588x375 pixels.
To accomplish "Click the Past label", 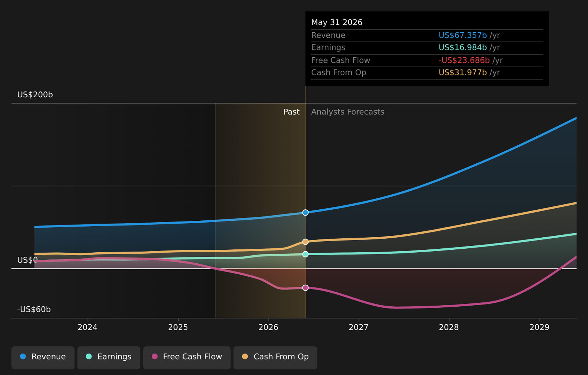I will (x=291, y=112).
